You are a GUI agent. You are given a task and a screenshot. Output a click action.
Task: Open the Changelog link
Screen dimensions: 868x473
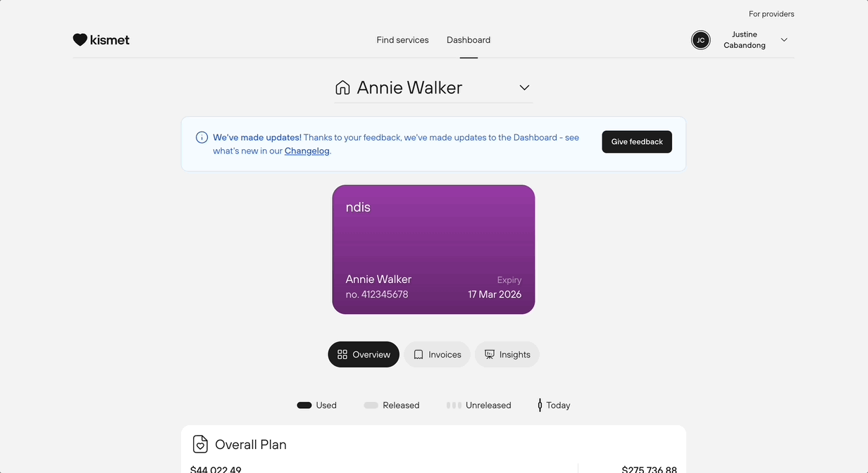pyautogui.click(x=307, y=151)
